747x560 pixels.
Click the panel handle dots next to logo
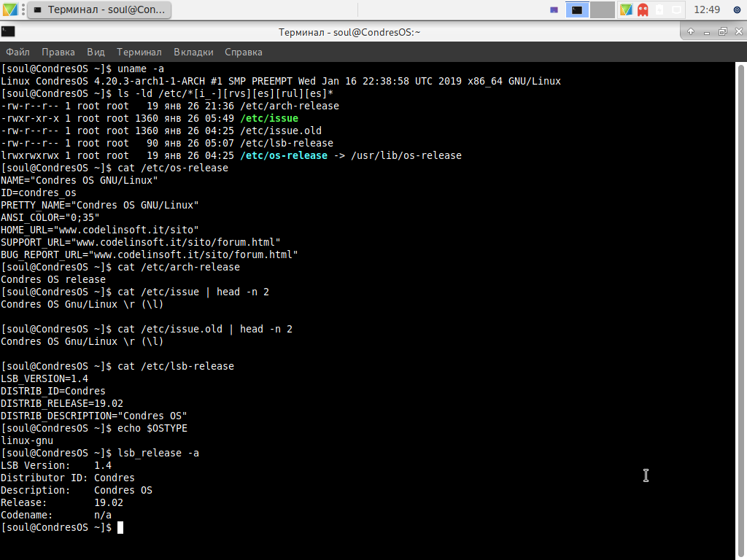click(23, 9)
